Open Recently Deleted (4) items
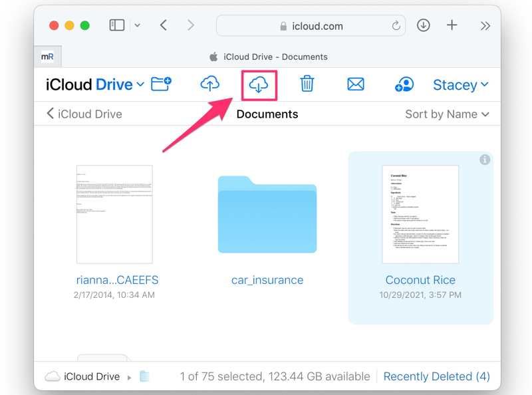The image size is (532, 395). [x=437, y=376]
